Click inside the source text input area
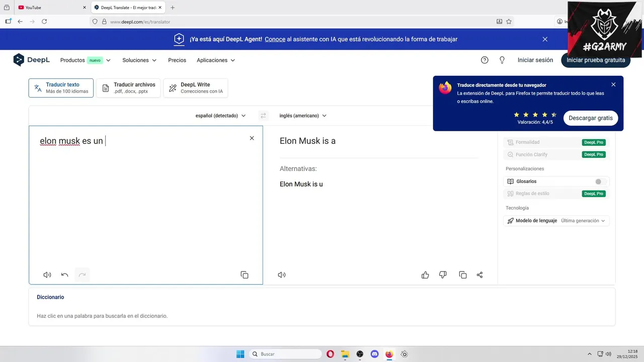644x362 pixels. point(145,205)
